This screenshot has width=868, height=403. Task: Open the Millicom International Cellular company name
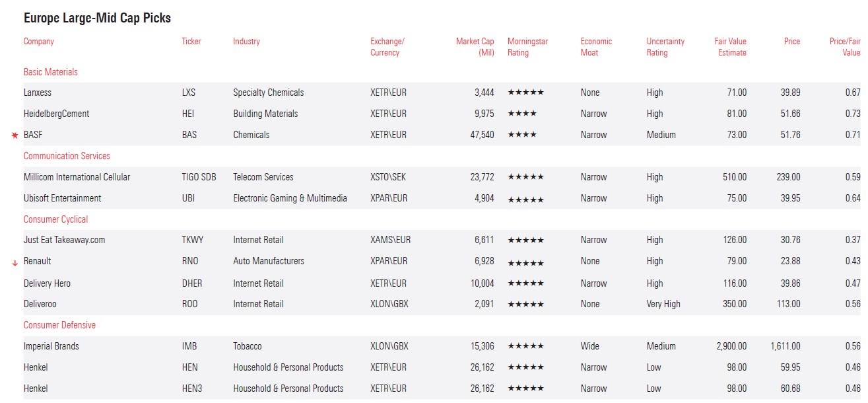click(x=77, y=177)
